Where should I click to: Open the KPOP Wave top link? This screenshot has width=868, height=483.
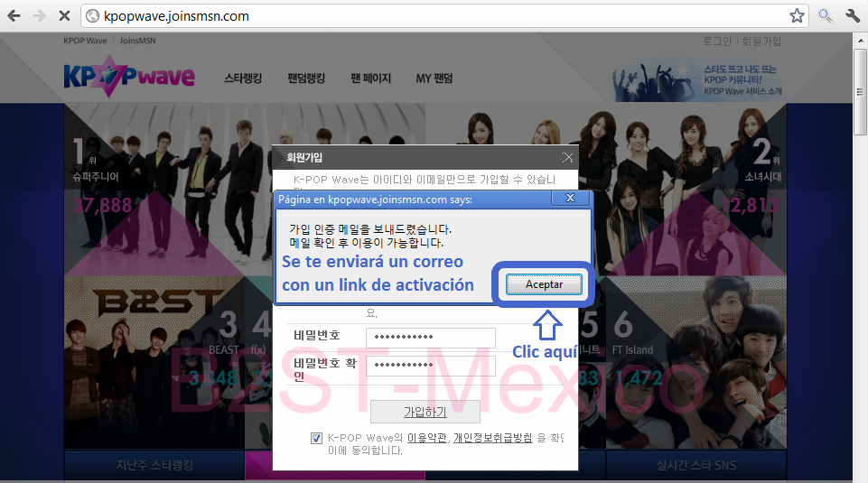[85, 41]
